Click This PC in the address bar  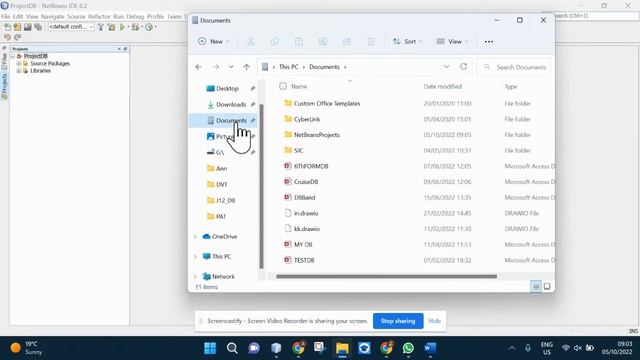(289, 67)
